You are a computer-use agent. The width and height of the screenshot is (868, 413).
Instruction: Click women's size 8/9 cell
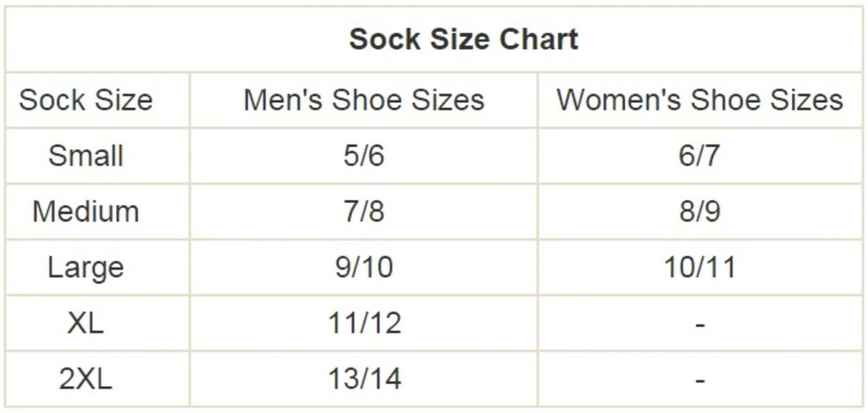[699, 212]
